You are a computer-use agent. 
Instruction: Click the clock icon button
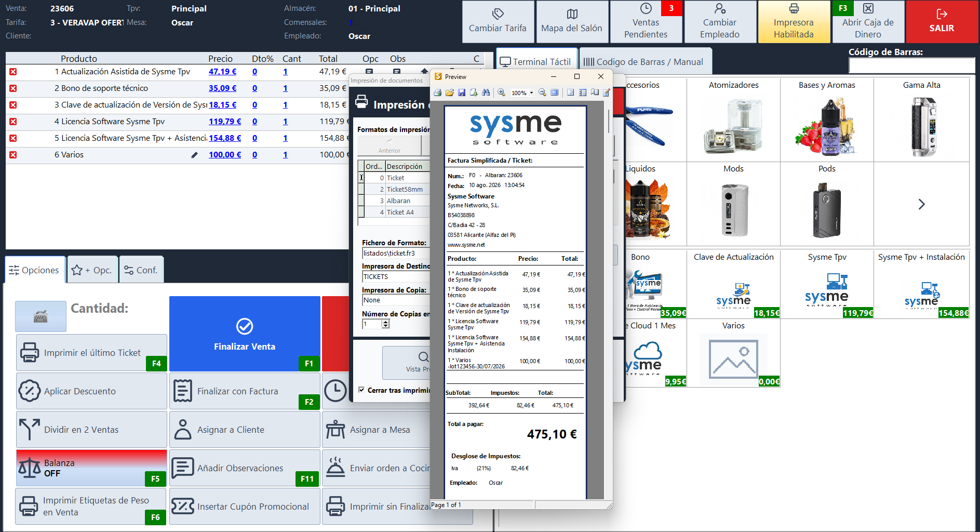pos(335,391)
